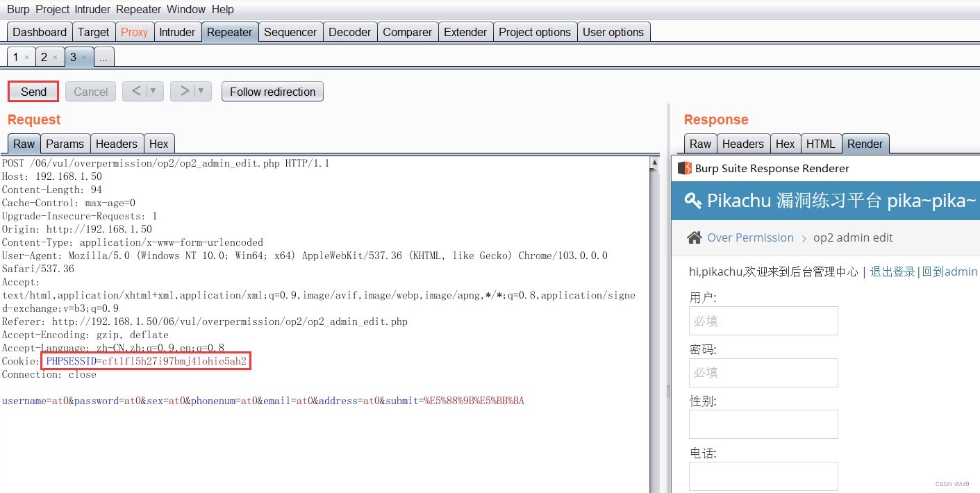Switch to the Dashboard tab
Screen dimensions: 980x493
(40, 32)
